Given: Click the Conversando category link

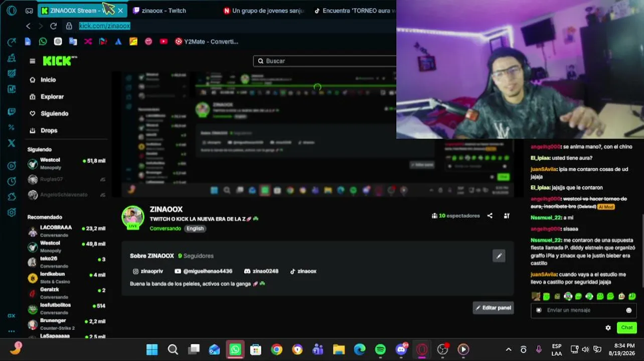Looking at the screenshot, I should click(x=165, y=229).
